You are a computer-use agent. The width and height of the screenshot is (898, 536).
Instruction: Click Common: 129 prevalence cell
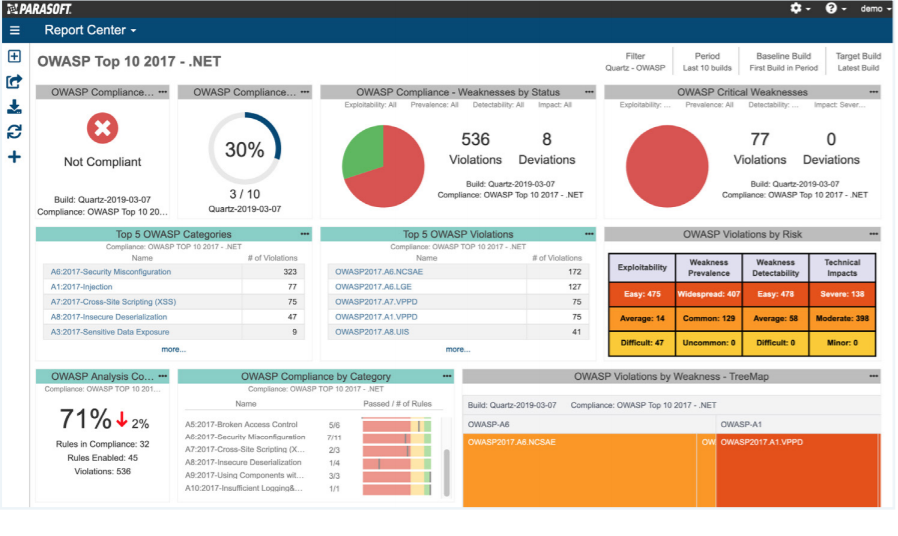pos(708,318)
